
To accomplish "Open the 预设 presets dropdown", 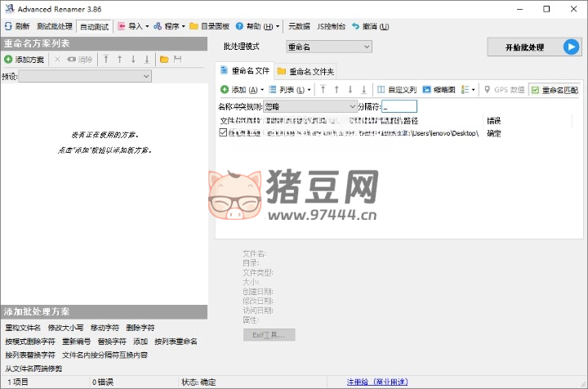I will [85, 76].
